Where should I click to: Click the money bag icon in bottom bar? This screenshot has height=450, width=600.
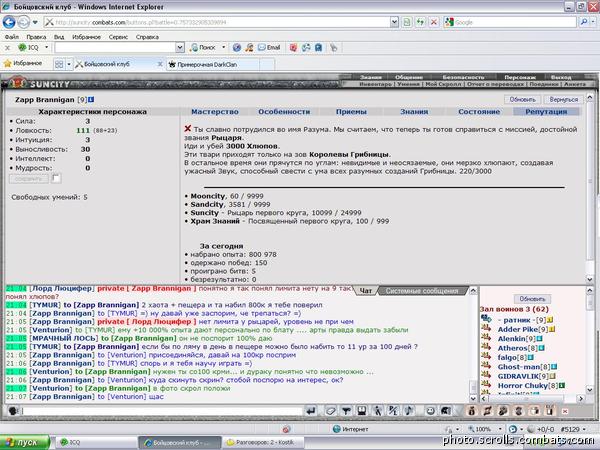pos(471,411)
